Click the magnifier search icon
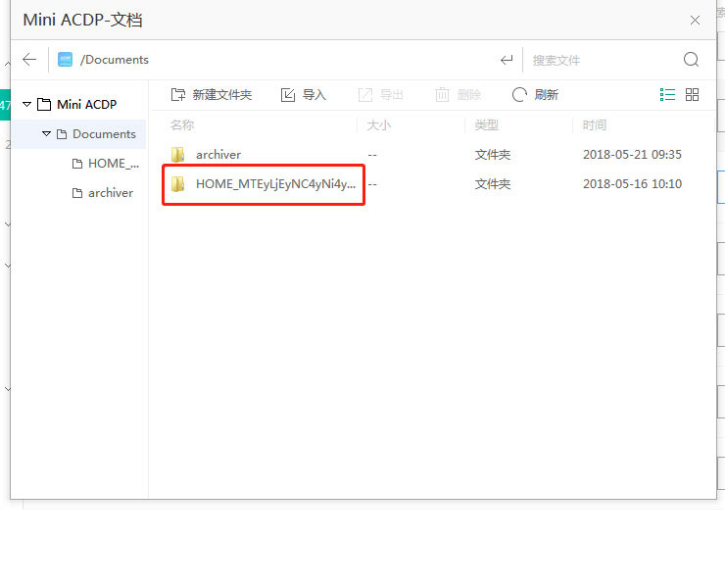The width and height of the screenshot is (725, 588). point(692,59)
